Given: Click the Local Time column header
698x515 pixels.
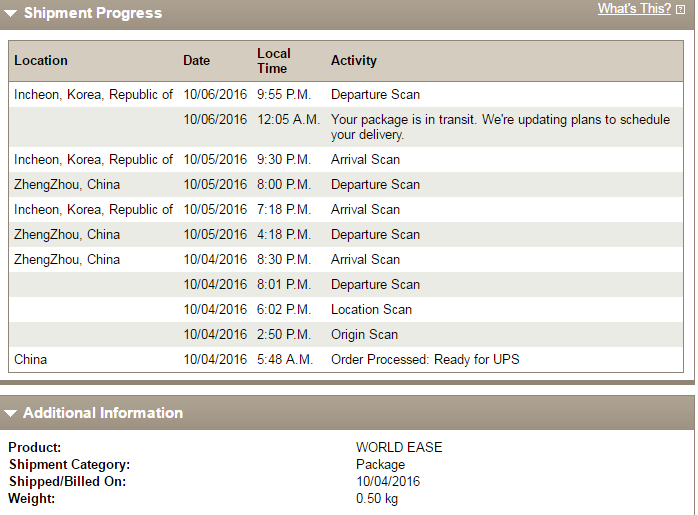Looking at the screenshot, I should tap(273, 60).
